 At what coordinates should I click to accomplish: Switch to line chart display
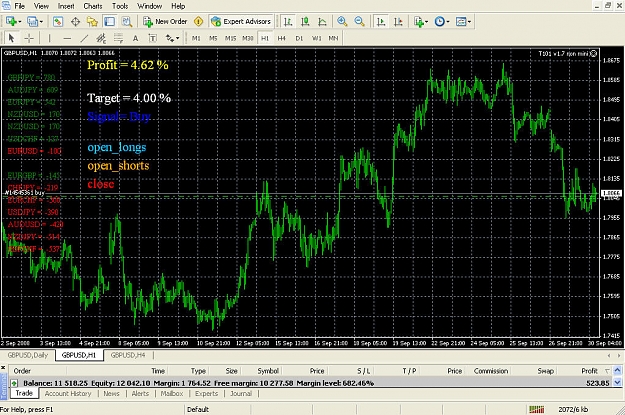click(322, 22)
